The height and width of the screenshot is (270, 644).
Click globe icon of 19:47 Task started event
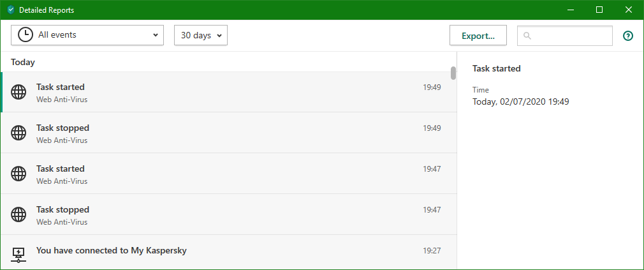(19, 174)
